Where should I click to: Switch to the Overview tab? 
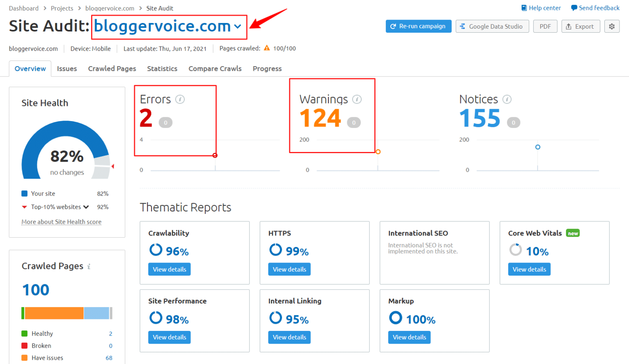(30, 69)
